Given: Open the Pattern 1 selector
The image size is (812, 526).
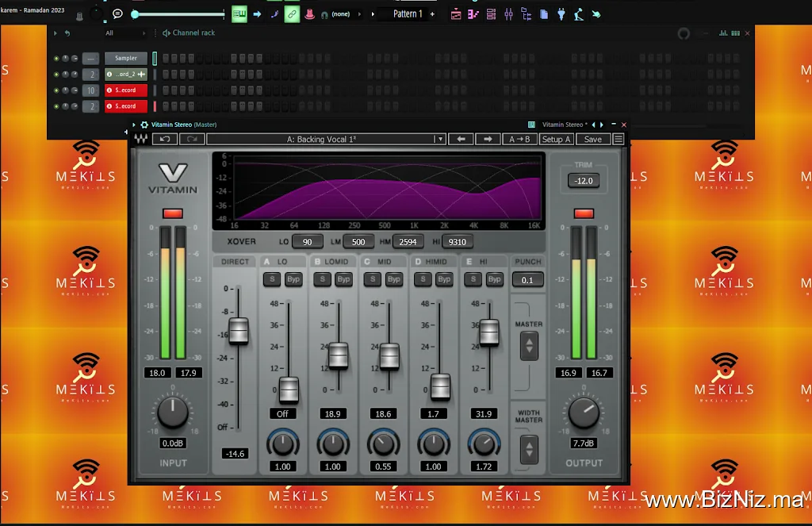Looking at the screenshot, I should [x=408, y=14].
